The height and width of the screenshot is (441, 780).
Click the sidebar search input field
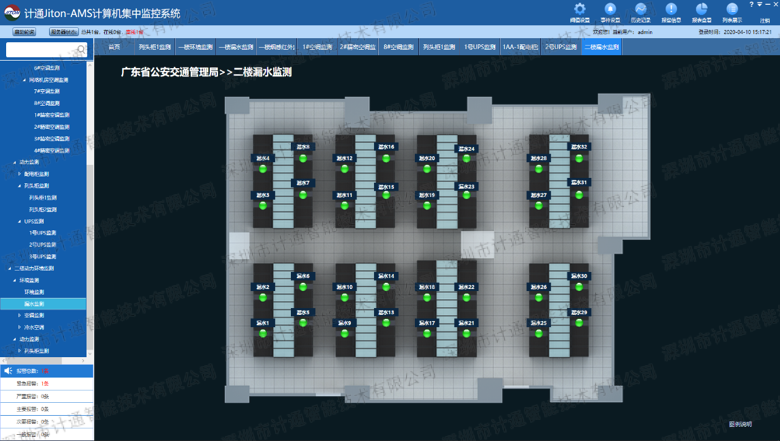[x=41, y=49]
